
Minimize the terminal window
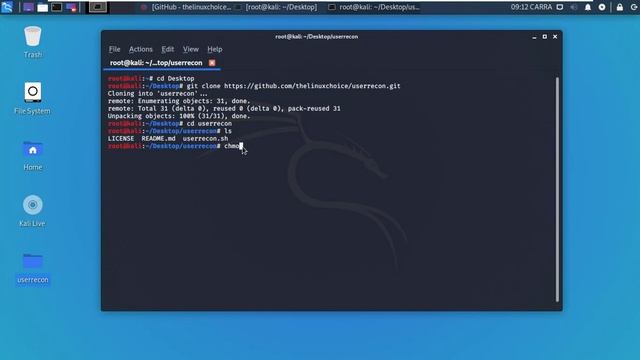(x=534, y=37)
